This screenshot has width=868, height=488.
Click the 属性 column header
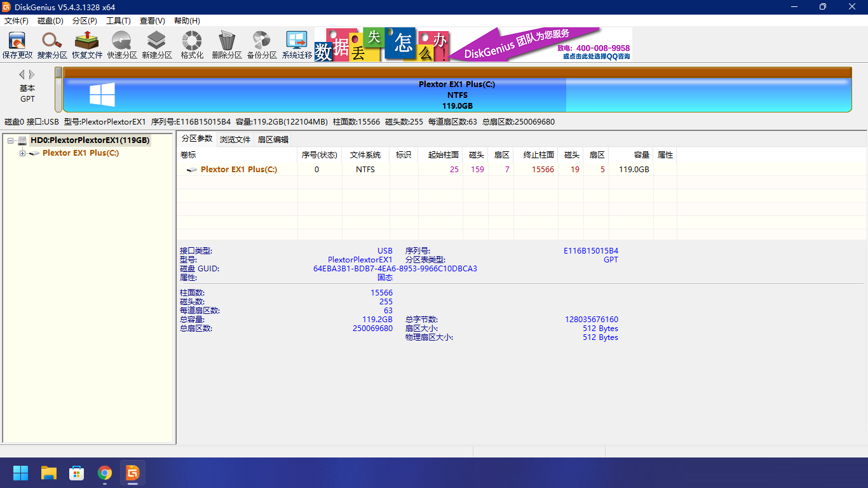(x=665, y=154)
